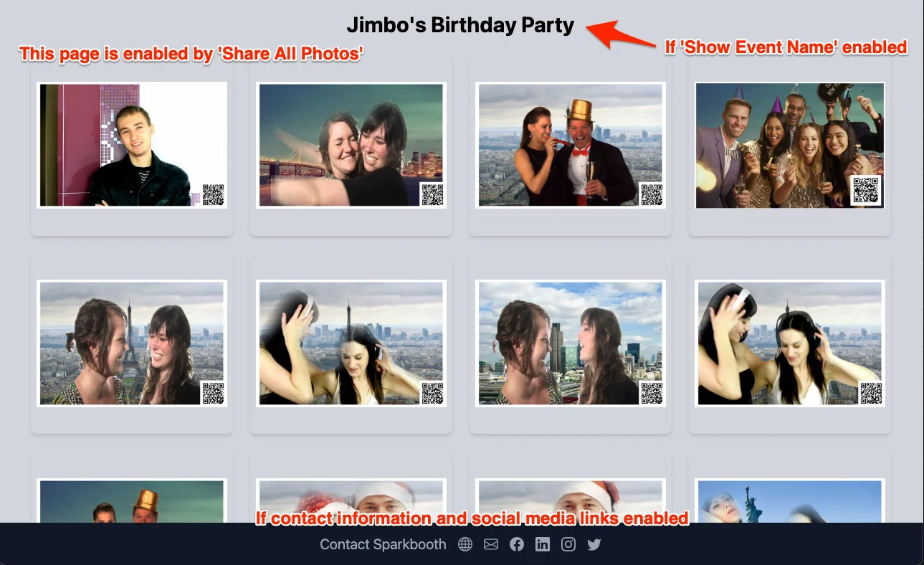
Task: Click QR code on blue sky skyline photo
Action: [652, 394]
